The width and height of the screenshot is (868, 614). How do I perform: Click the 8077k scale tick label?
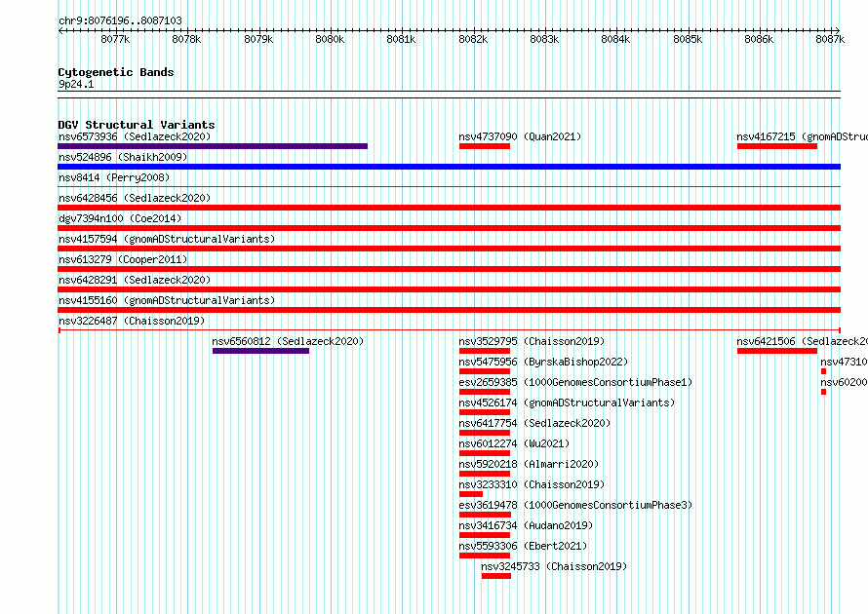click(x=115, y=39)
